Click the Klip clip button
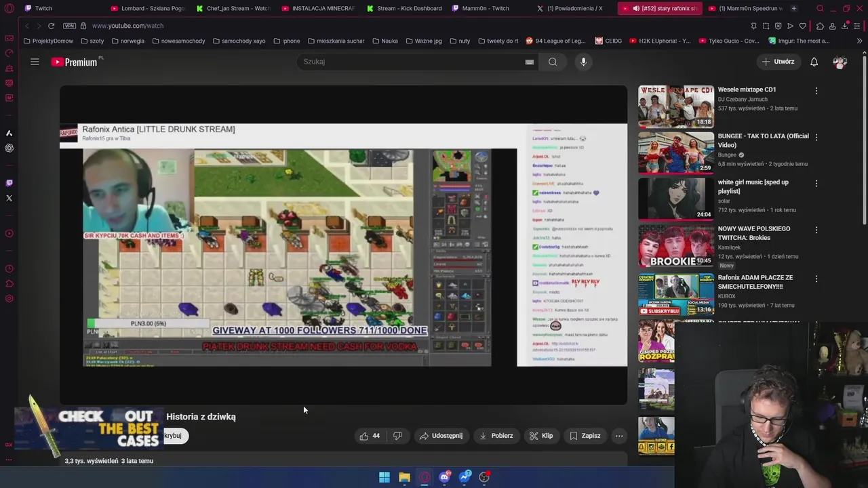The height and width of the screenshot is (488, 868). [541, 436]
